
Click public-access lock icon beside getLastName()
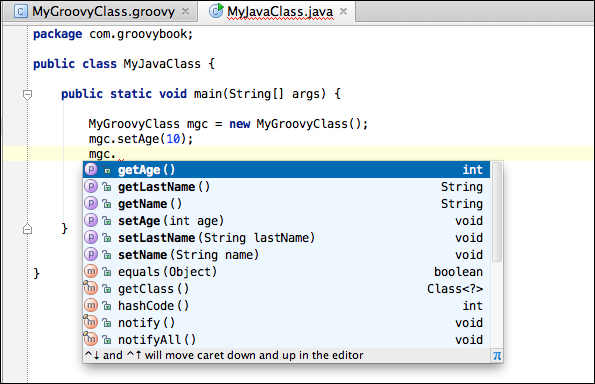click(x=107, y=187)
